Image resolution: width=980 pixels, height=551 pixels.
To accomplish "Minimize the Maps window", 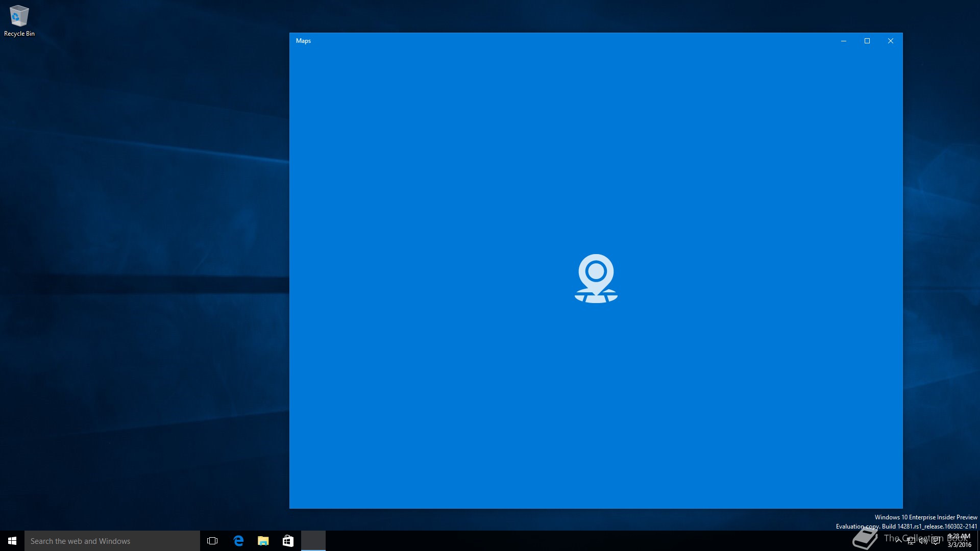I will pos(844,41).
